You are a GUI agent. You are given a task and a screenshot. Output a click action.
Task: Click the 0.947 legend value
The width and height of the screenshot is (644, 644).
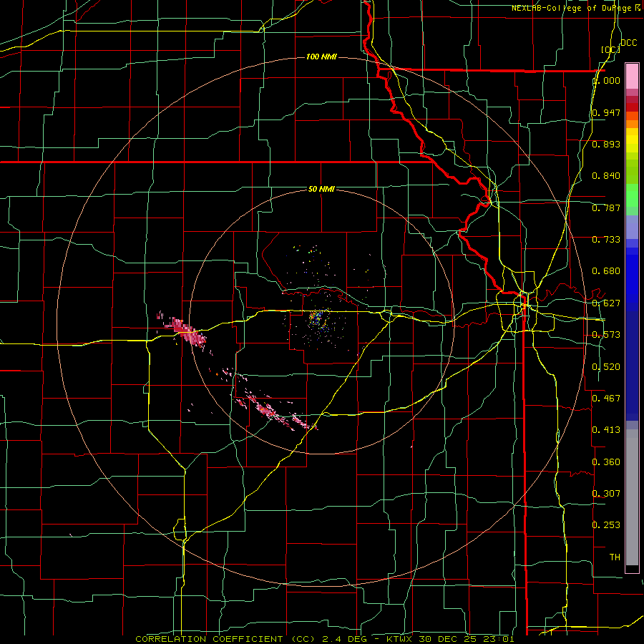[x=606, y=112]
